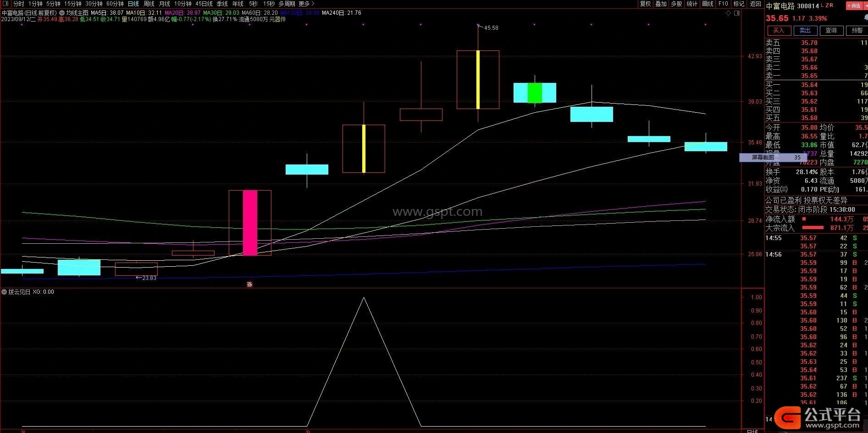The width and height of the screenshot is (868, 433).
Task: Click the 买五 35.60 order row
Action: tap(816, 118)
